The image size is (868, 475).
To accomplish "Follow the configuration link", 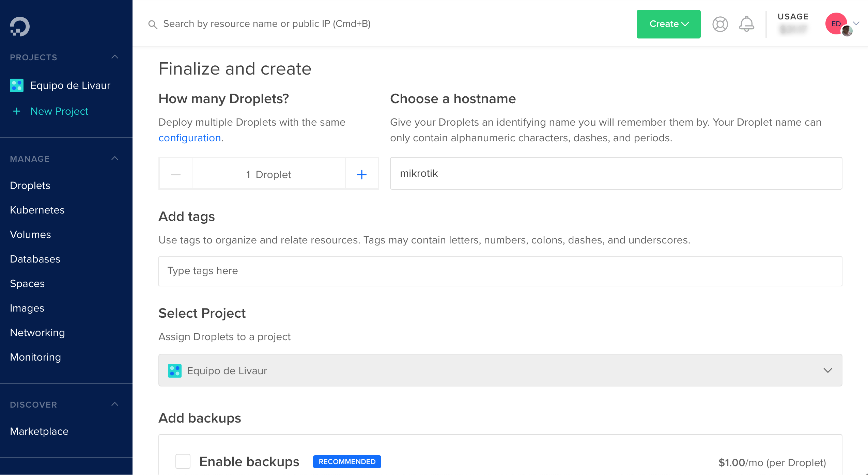I will 190,138.
